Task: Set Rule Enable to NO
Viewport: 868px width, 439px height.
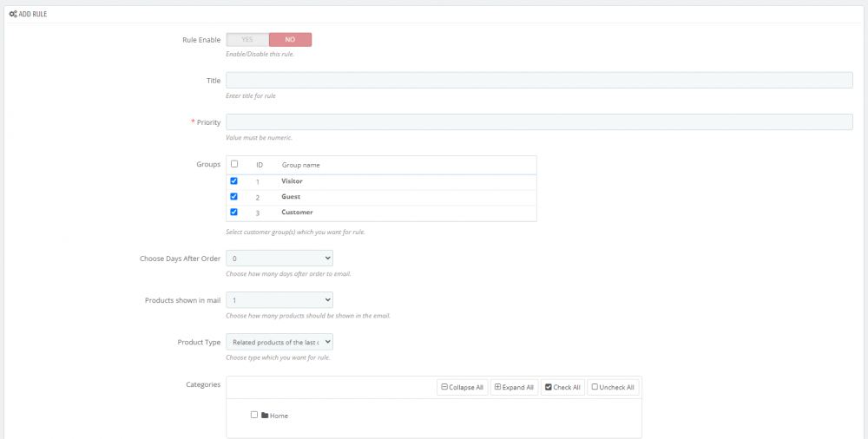Action: tap(290, 39)
